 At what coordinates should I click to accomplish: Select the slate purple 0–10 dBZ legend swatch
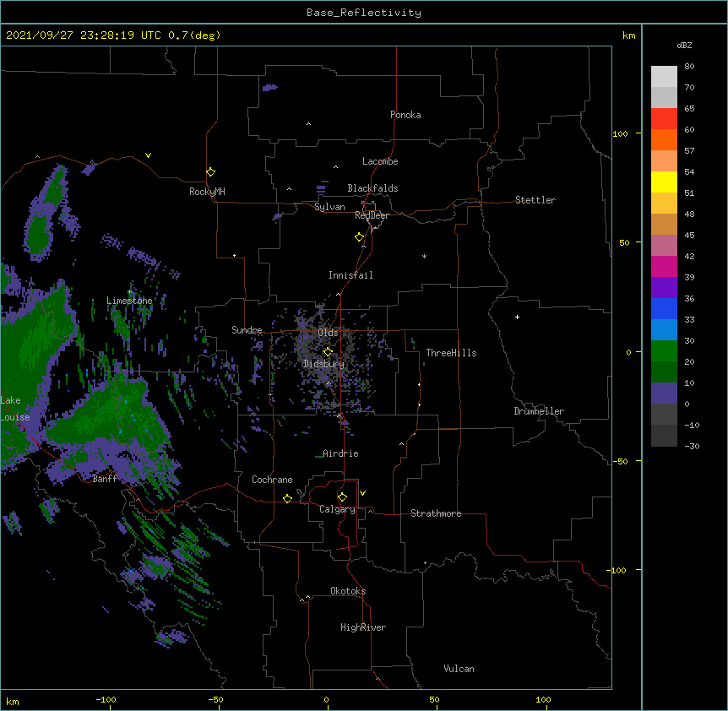coord(664,393)
